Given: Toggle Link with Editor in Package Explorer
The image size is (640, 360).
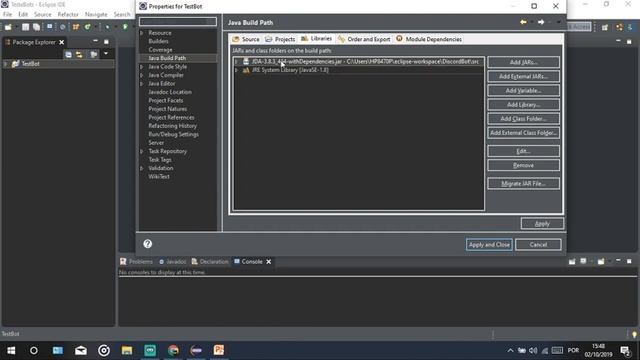Looking at the screenshot, I should pyautogui.click(x=79, y=54).
